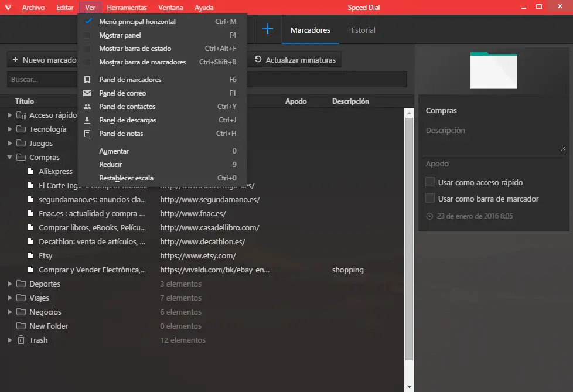Expand the Negocios folder
This screenshot has width=573, height=392.
10,312
